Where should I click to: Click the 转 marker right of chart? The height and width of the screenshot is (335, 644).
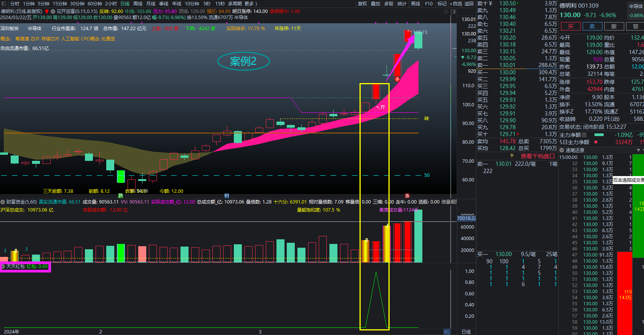(x=427, y=119)
